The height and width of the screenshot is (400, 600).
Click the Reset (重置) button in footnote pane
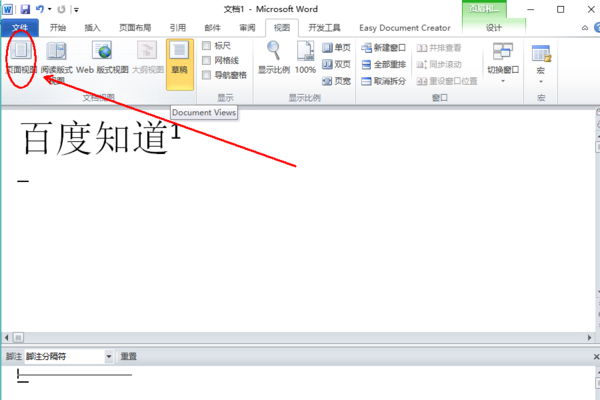(129, 356)
